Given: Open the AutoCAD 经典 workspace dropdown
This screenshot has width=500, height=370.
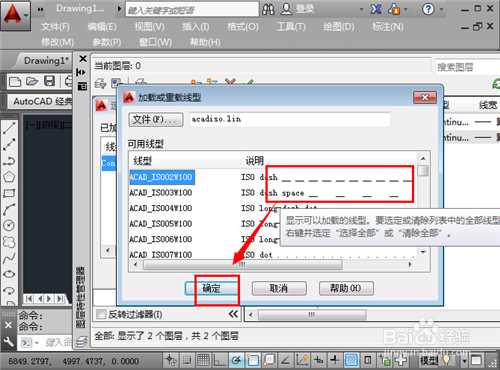Looking at the screenshot, I should (40, 101).
